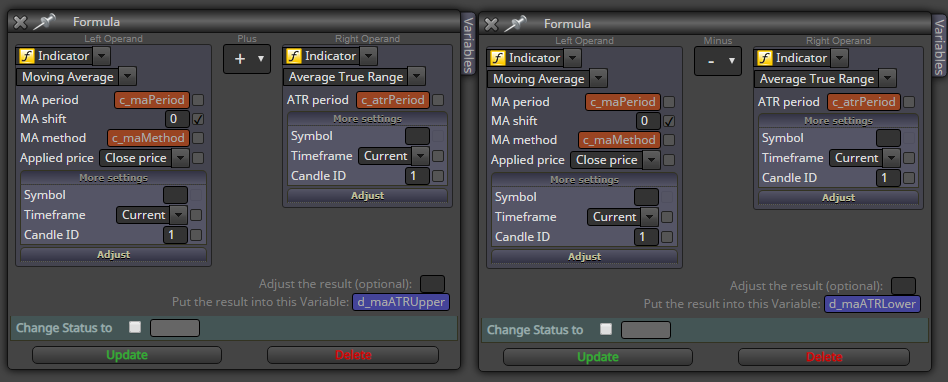The image size is (948, 382).
Task: Click d_maATRUpper result variable field
Action: pyautogui.click(x=401, y=302)
